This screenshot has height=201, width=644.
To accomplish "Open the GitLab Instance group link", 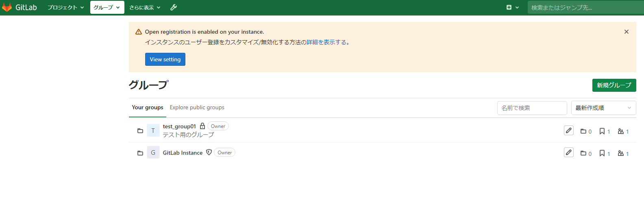I will [x=183, y=153].
